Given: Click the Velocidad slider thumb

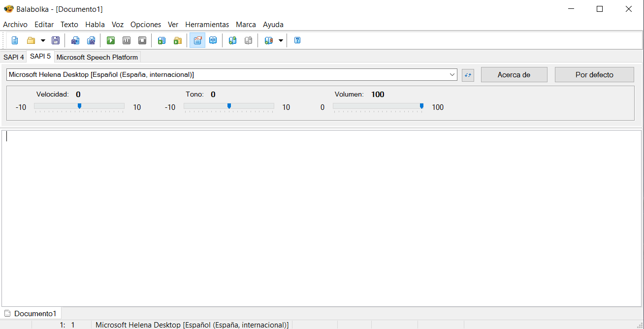Looking at the screenshot, I should [79, 106].
